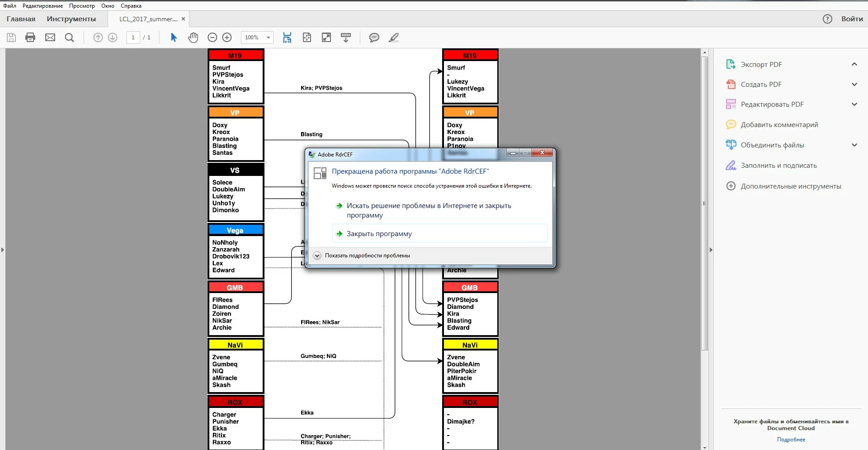This screenshot has height=450, width=868.
Task: Activate the Selection arrow tool
Action: point(174,38)
